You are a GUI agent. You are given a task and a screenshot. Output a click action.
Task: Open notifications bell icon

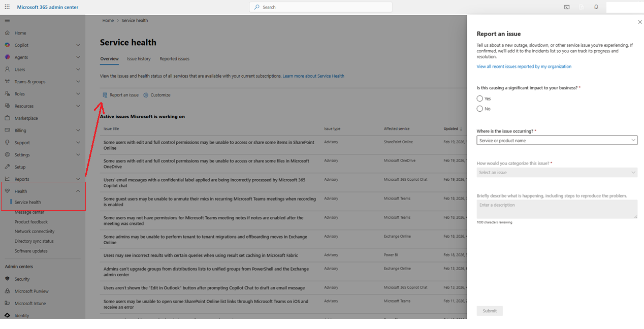coord(596,7)
